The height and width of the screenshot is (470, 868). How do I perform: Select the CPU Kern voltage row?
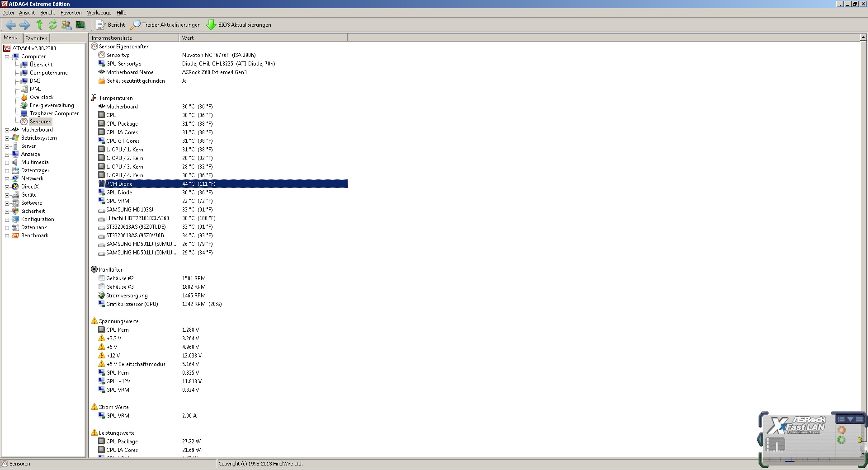coord(223,330)
